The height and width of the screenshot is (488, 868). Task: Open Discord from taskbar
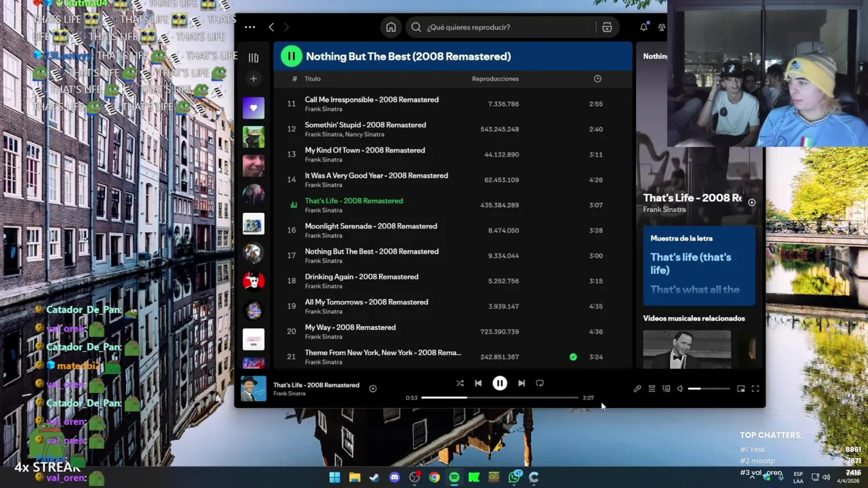pyautogui.click(x=395, y=477)
